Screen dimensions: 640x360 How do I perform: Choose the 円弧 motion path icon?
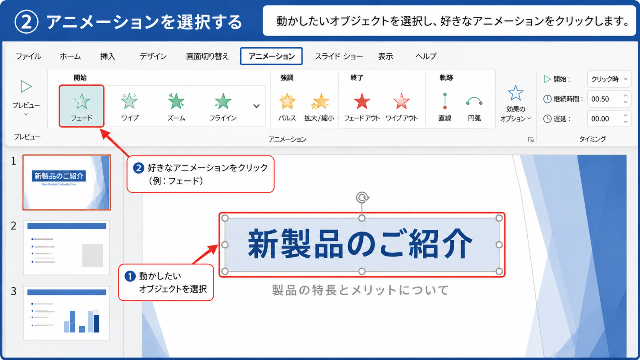pos(474,101)
